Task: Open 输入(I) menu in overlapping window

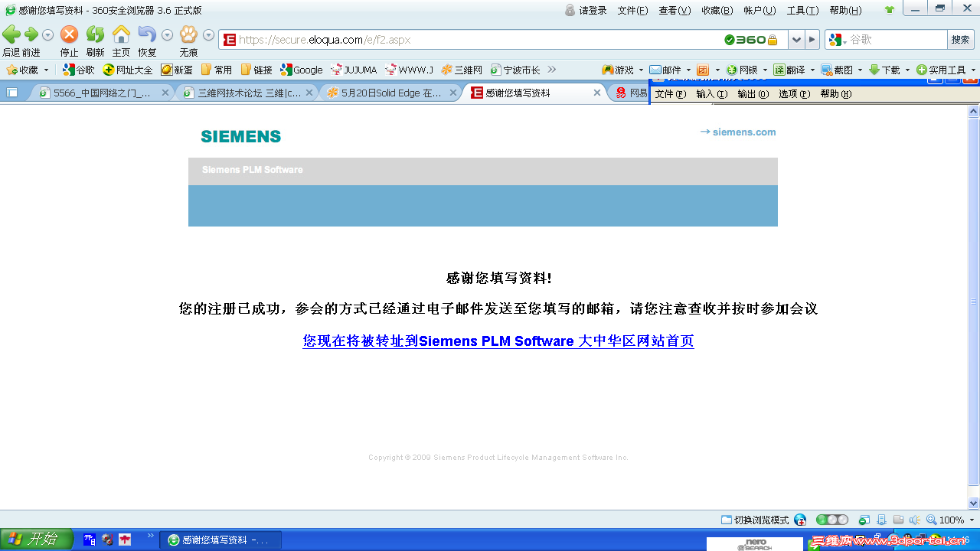Action: (x=712, y=94)
